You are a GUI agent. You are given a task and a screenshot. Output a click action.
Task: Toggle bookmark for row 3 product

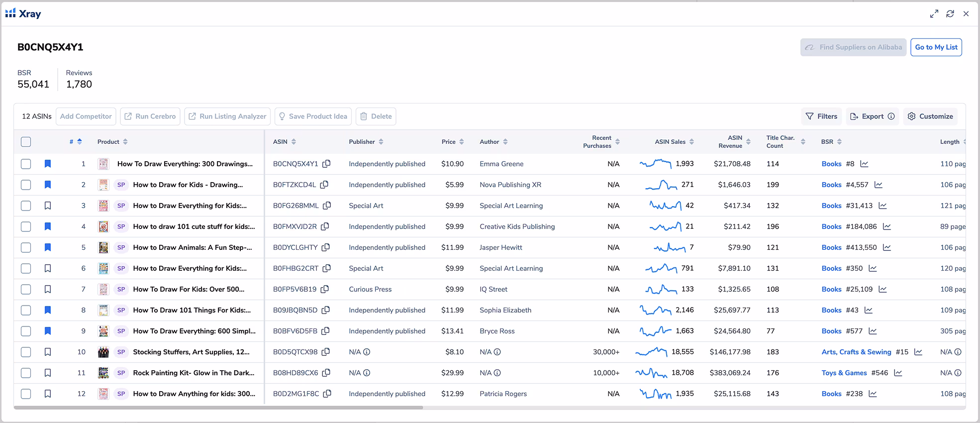click(48, 206)
